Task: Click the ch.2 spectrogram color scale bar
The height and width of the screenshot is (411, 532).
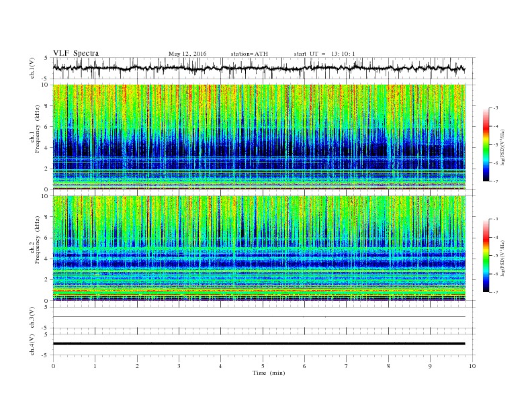Action: tap(486, 256)
